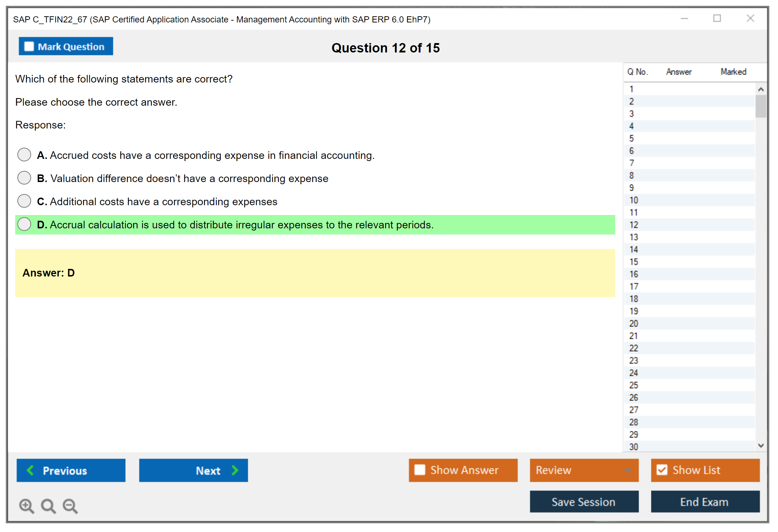Click the zoom out magnifier icon

pyautogui.click(x=70, y=506)
